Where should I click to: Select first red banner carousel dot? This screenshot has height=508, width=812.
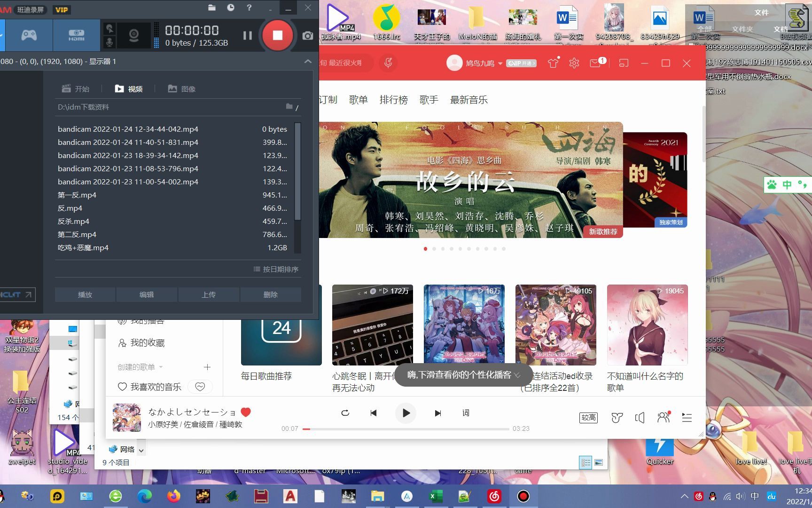click(426, 249)
